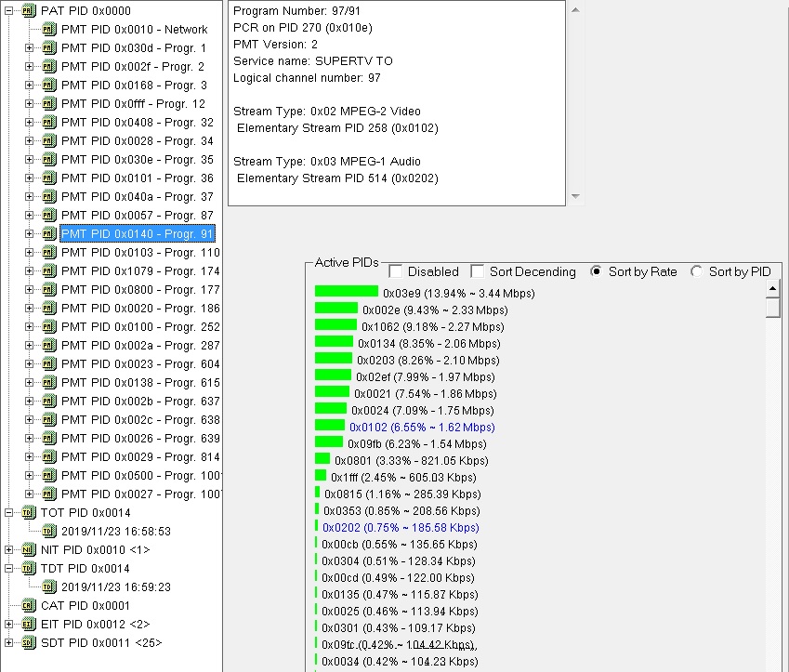Select PMT PID 0x0100 - Progr. 252 row
This screenshot has width=789, height=672.
tap(140, 326)
